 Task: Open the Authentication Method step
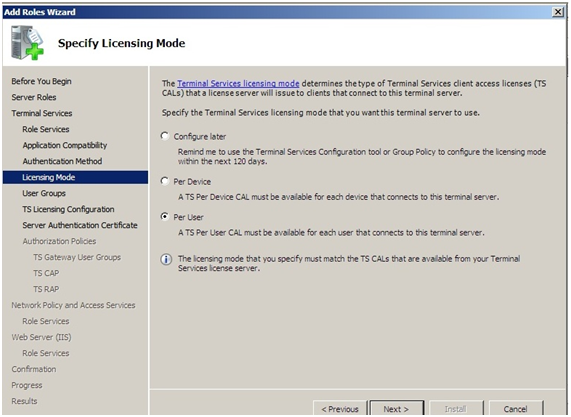coord(62,161)
